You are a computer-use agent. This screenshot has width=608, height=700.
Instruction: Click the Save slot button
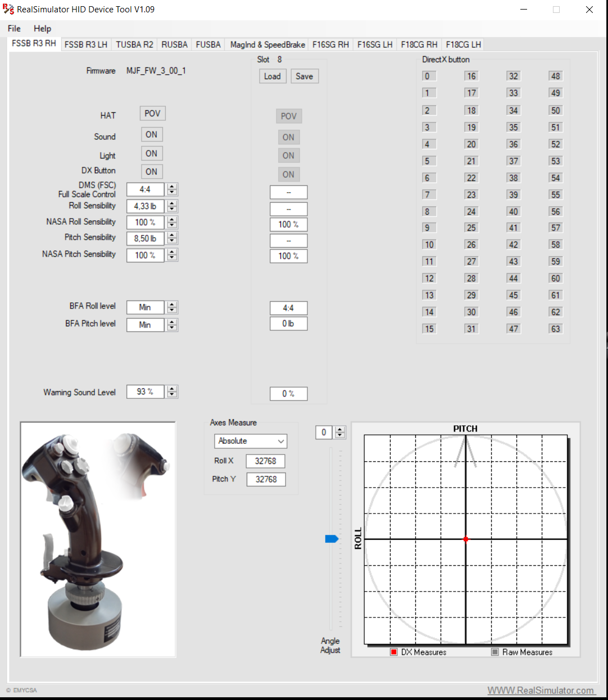point(305,76)
